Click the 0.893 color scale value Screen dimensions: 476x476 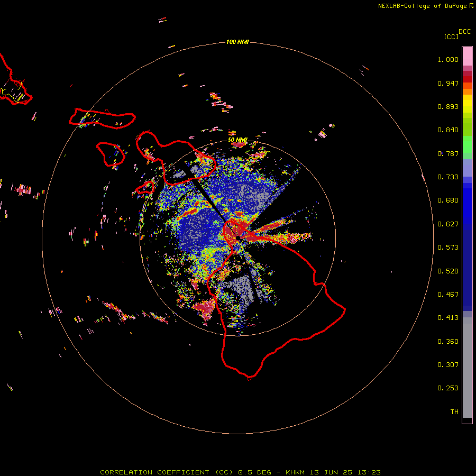point(448,106)
